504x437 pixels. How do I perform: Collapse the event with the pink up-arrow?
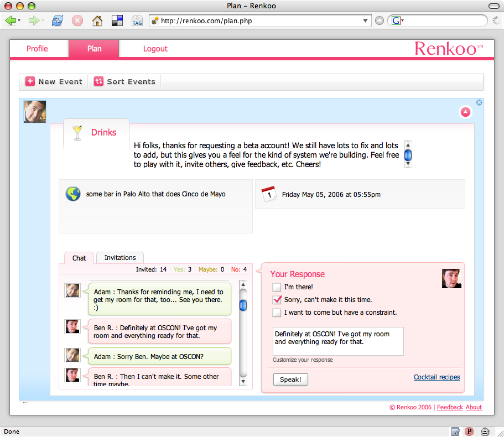(465, 112)
